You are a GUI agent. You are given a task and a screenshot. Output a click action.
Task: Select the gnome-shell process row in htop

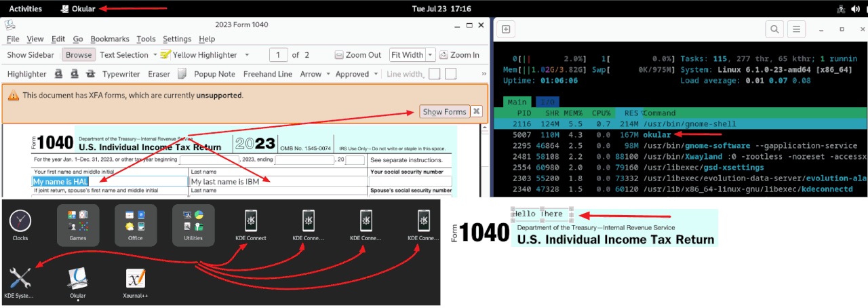coord(681,123)
